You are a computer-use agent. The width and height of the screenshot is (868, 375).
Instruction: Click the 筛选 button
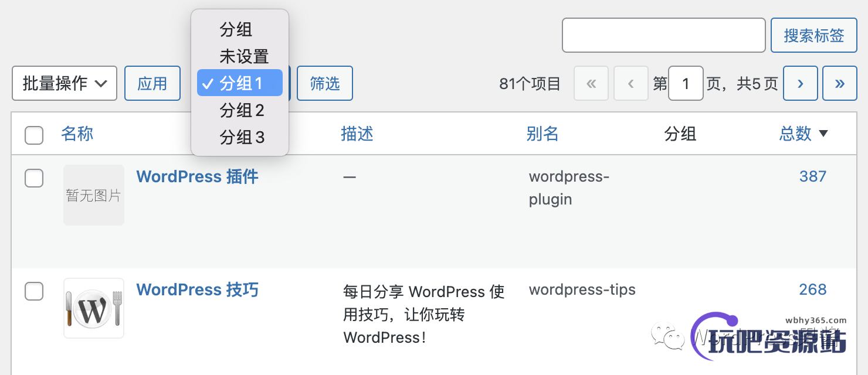coord(325,83)
